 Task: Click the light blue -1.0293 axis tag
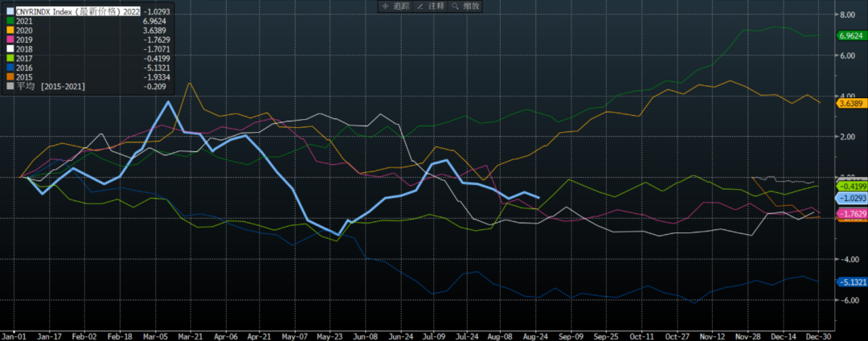click(850, 198)
